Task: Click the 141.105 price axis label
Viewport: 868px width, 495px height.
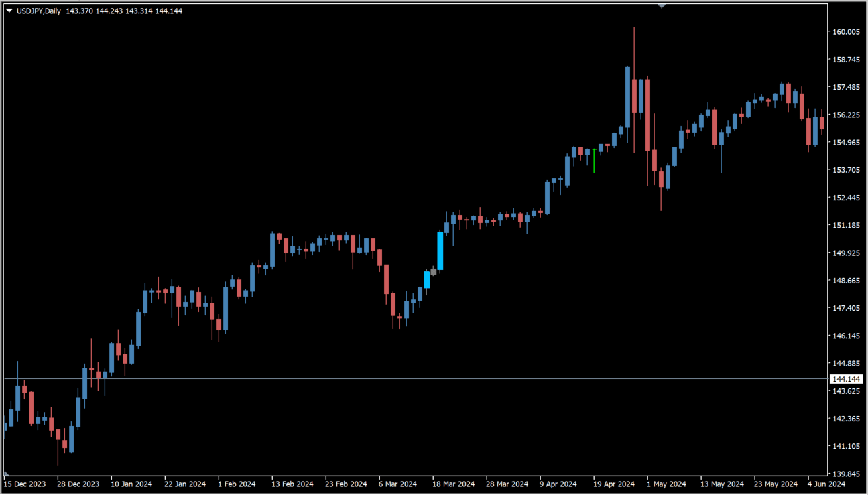Action: 846,447
